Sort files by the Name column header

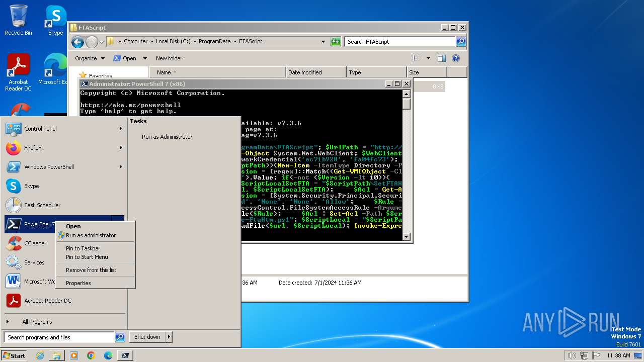point(217,72)
